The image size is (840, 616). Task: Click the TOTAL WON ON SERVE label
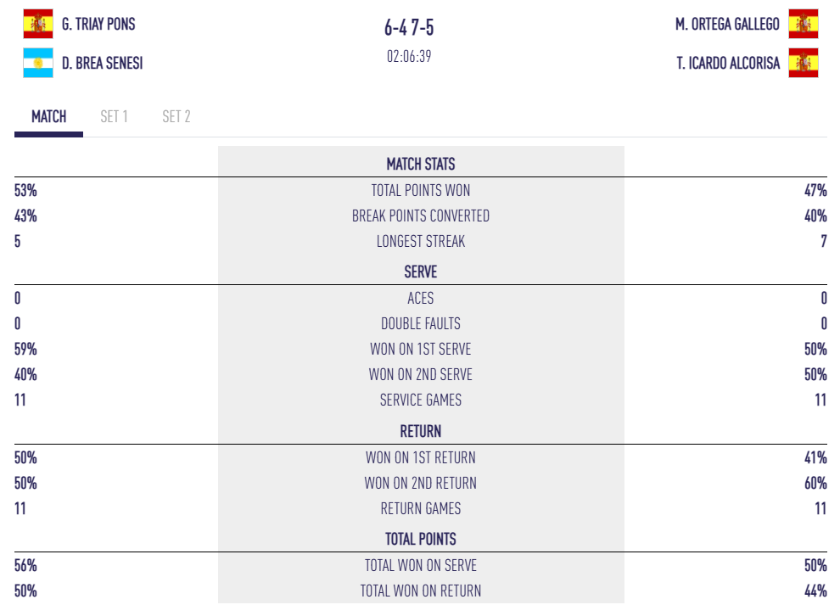[x=421, y=565]
